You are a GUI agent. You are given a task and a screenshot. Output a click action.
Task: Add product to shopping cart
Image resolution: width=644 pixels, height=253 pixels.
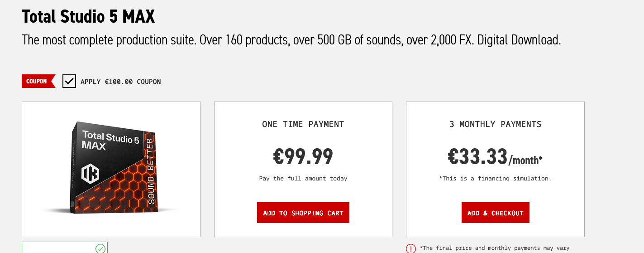click(x=303, y=213)
